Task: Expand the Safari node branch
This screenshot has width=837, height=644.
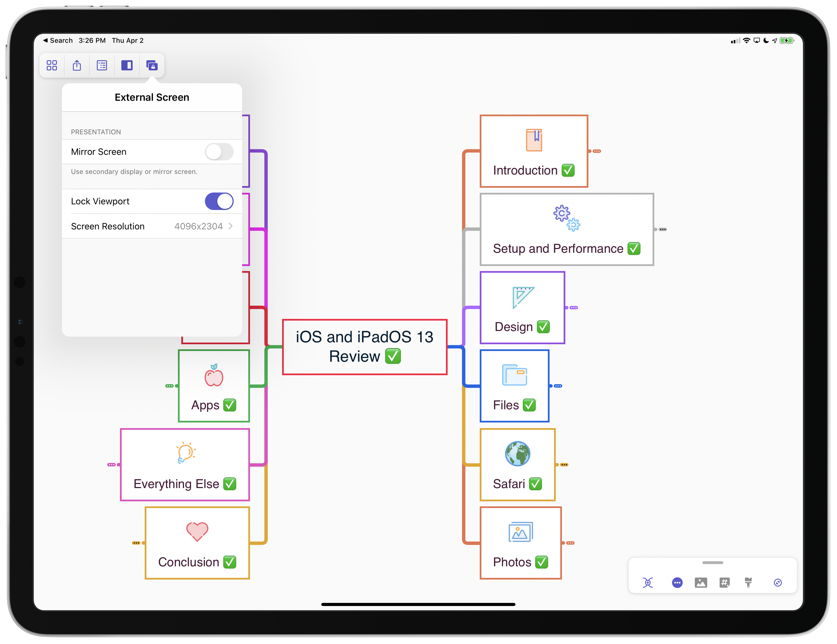Action: point(564,465)
